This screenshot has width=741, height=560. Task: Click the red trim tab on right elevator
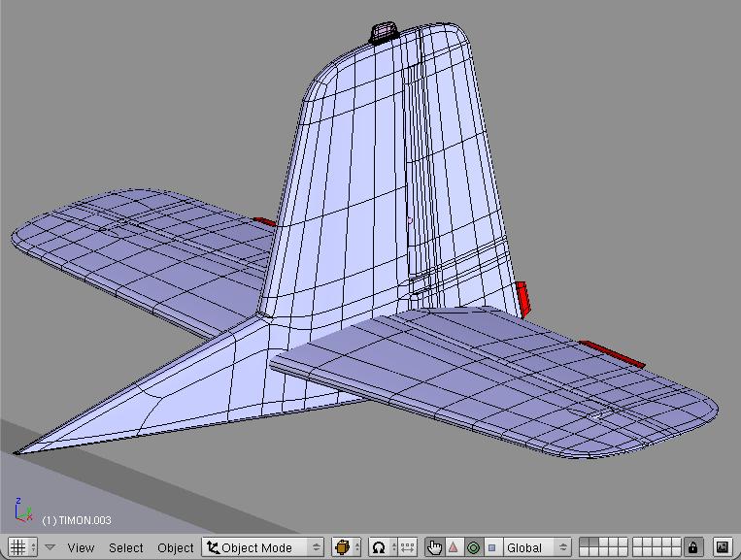pyautogui.click(x=612, y=353)
